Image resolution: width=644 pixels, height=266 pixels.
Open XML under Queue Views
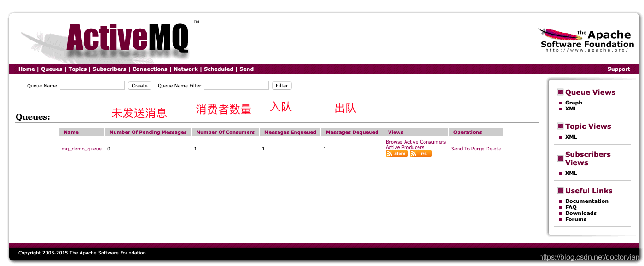coord(571,109)
